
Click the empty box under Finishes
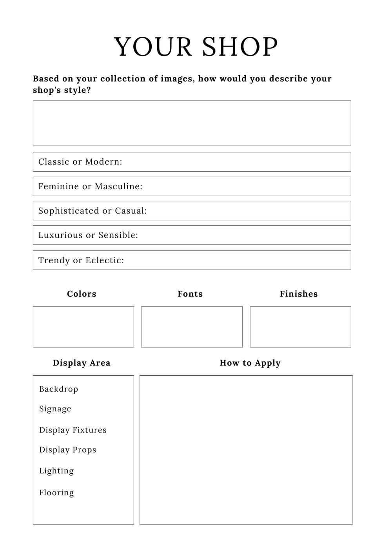[x=300, y=327]
